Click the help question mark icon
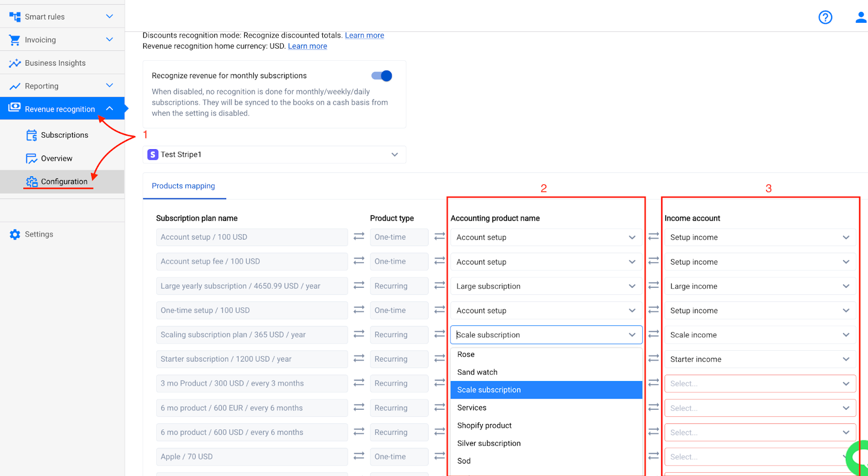Viewport: 868px width, 476px height. tap(825, 17)
